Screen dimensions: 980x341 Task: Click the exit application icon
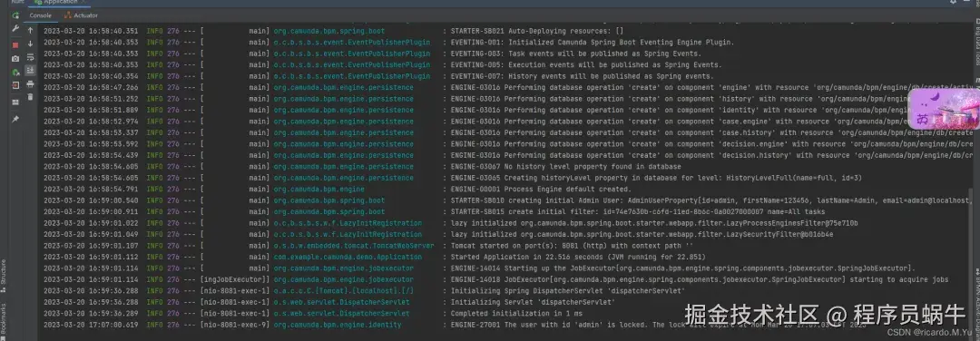click(15, 85)
